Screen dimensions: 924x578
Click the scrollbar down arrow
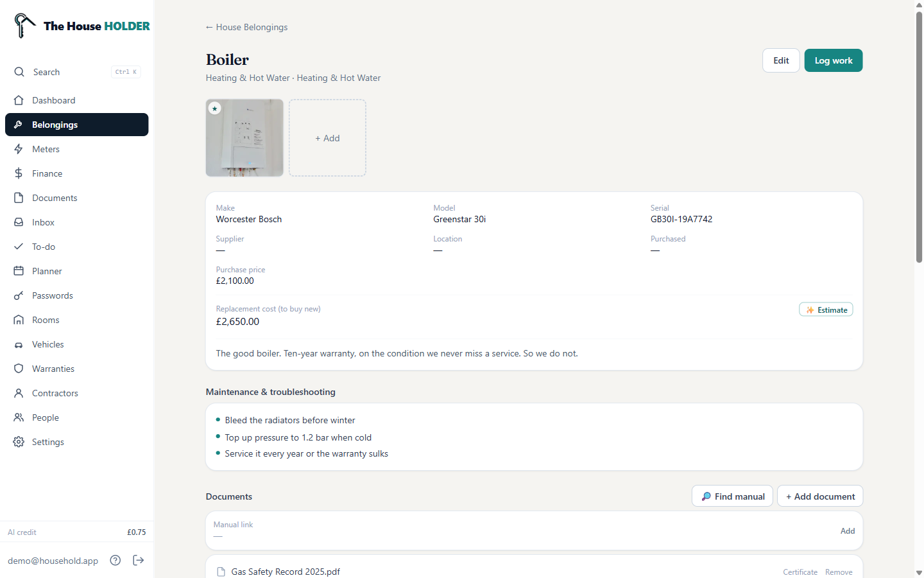point(919,573)
